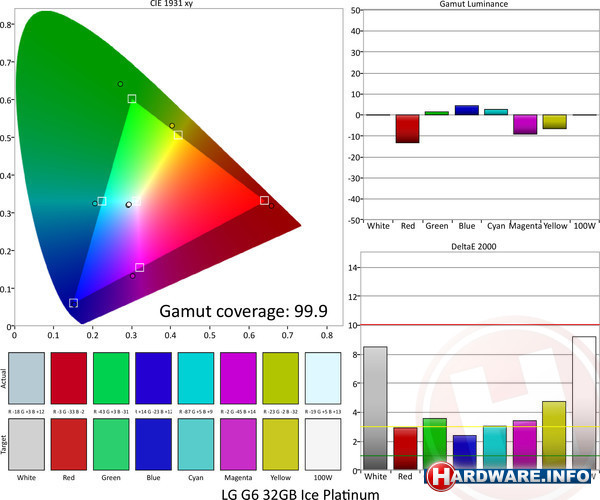Click the green target square on CIE diagram
Viewport: 600px width, 500px height.
click(132, 99)
